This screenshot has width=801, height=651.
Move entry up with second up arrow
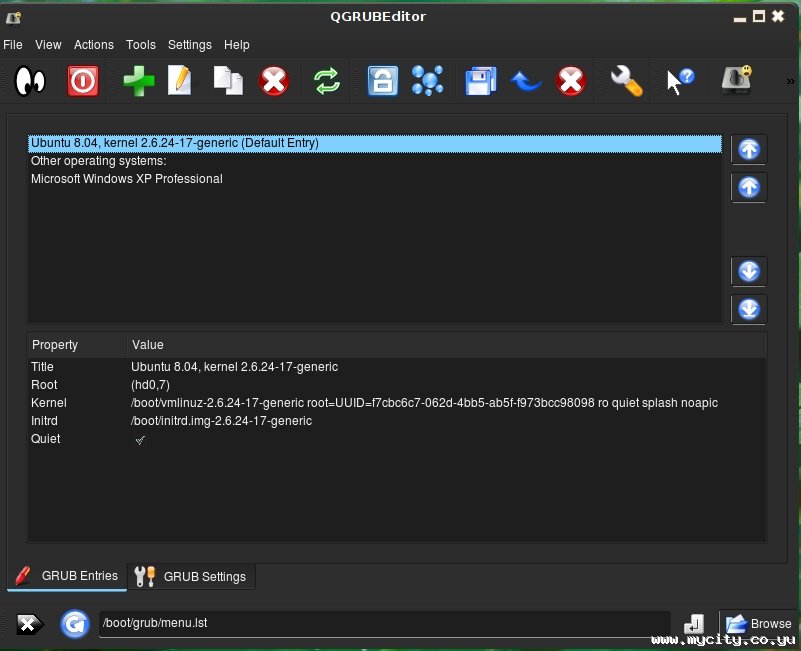click(749, 187)
